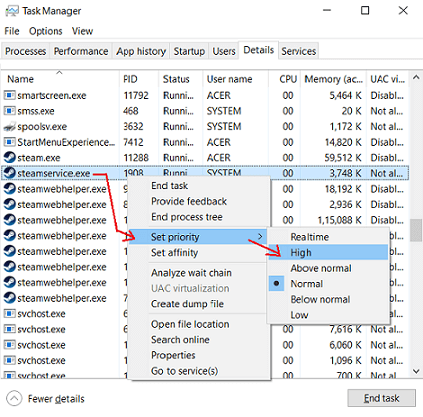Click PID cell 11288
Image resolution: width=423 pixels, height=417 pixels.
coord(136,158)
